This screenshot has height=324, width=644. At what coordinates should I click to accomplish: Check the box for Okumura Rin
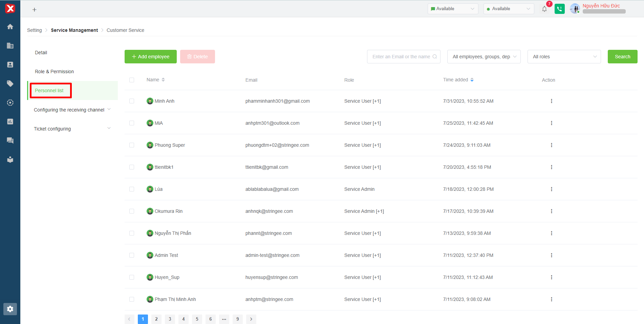coord(132,211)
